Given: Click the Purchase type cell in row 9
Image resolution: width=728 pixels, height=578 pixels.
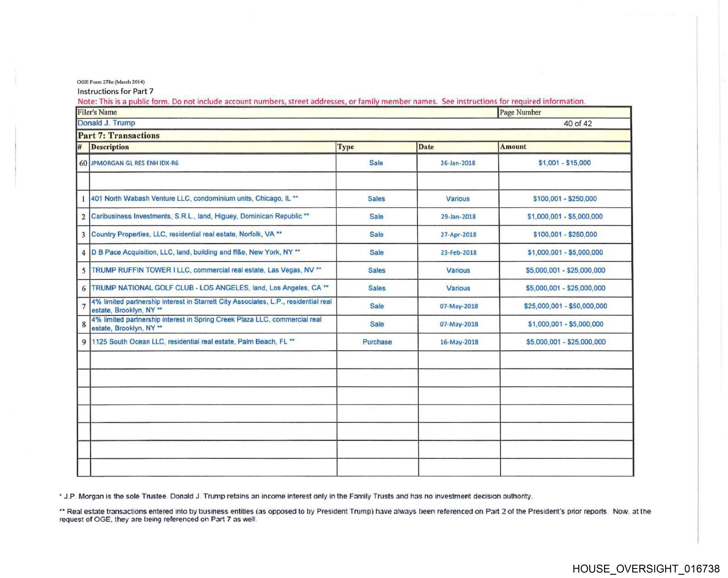Looking at the screenshot, I should point(377,342).
